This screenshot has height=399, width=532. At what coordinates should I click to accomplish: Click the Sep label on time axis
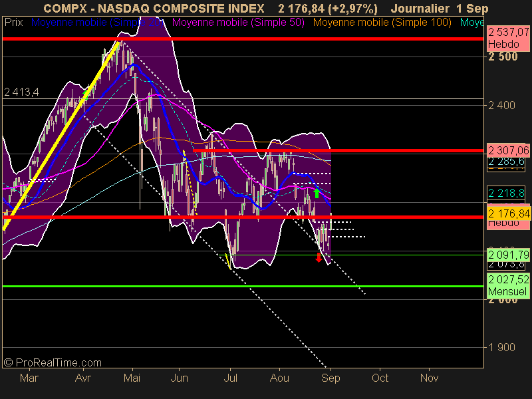click(x=331, y=378)
